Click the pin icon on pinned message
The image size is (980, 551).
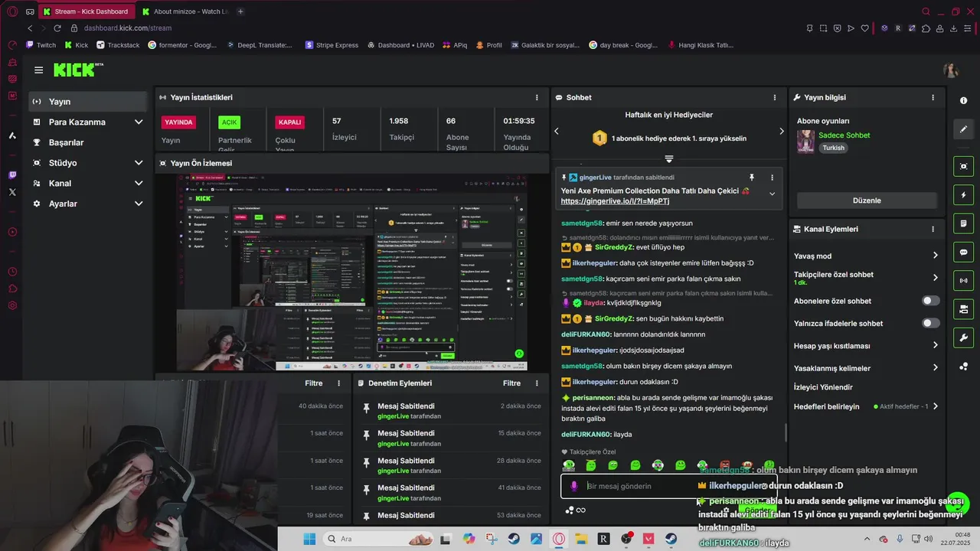coord(752,178)
